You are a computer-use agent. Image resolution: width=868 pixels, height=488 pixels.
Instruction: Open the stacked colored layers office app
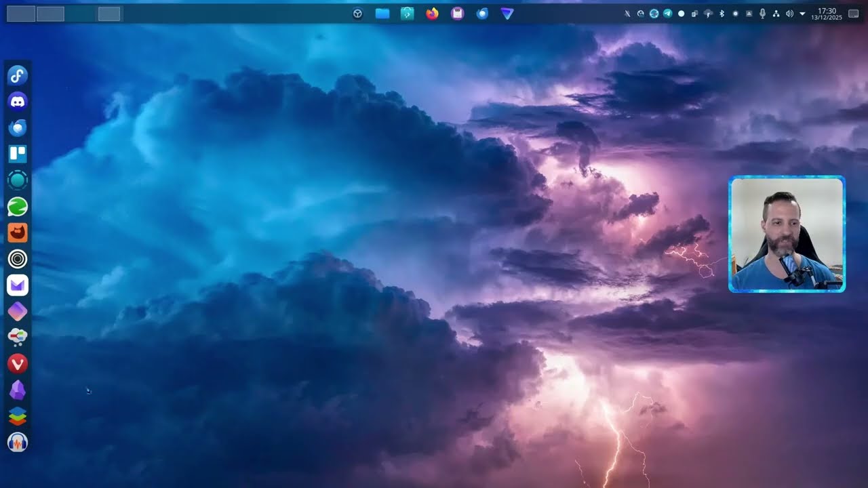pyautogui.click(x=18, y=416)
